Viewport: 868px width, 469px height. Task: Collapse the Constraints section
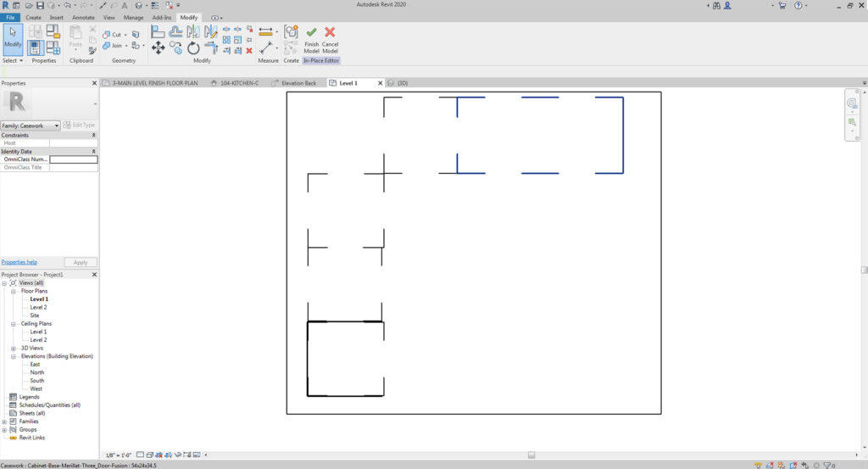pyautogui.click(x=93, y=135)
